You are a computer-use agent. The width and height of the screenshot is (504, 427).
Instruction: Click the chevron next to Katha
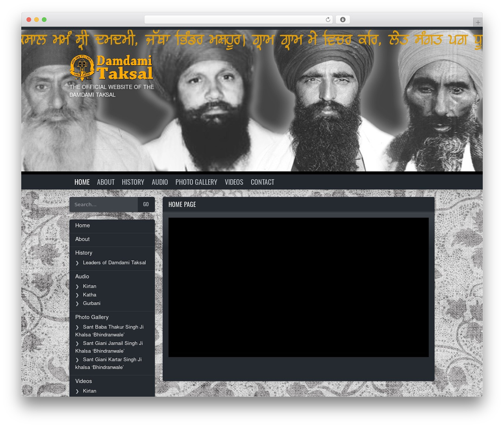pos(77,295)
